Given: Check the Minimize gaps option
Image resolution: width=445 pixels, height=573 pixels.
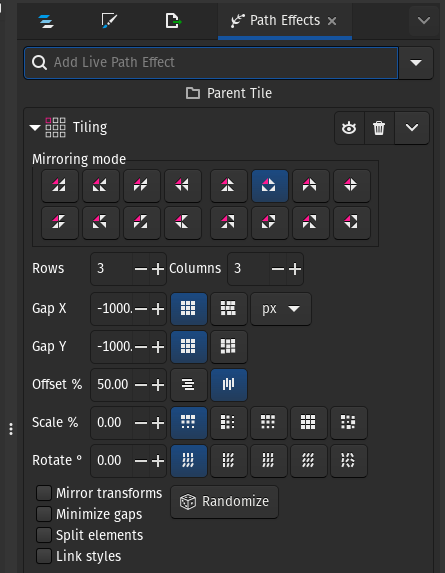Looking at the screenshot, I should (44, 514).
